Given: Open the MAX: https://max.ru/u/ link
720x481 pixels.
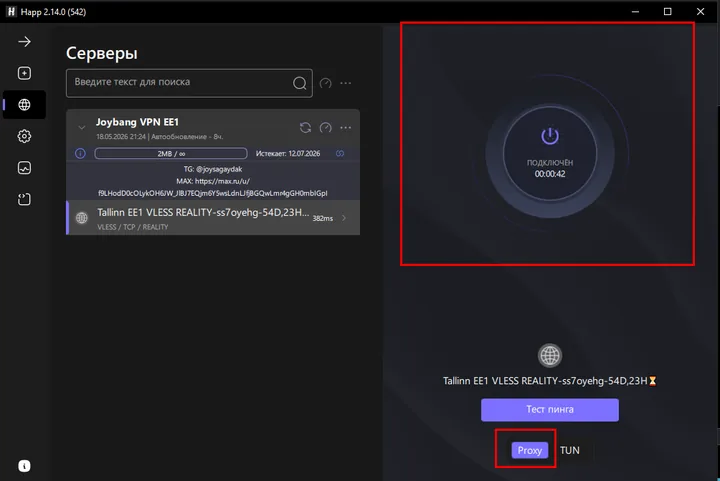Looking at the screenshot, I should pos(213,181).
